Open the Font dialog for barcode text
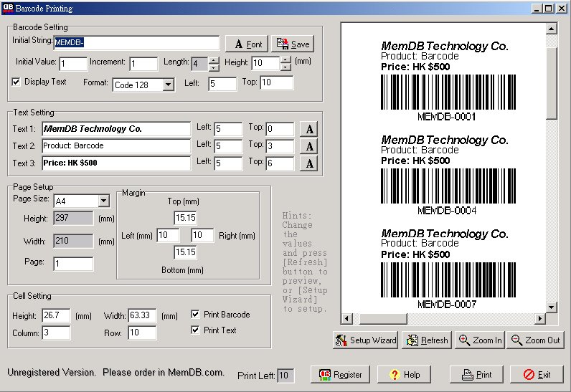 (247, 44)
